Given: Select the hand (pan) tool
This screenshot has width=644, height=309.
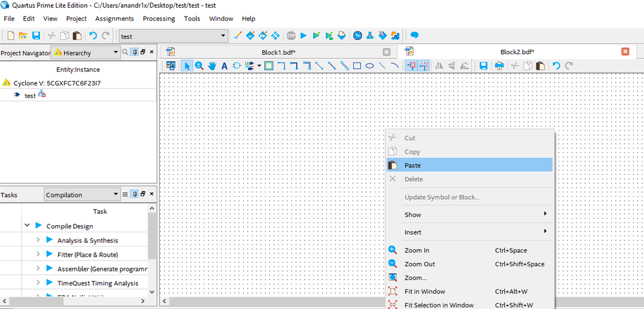Looking at the screenshot, I should 211,66.
